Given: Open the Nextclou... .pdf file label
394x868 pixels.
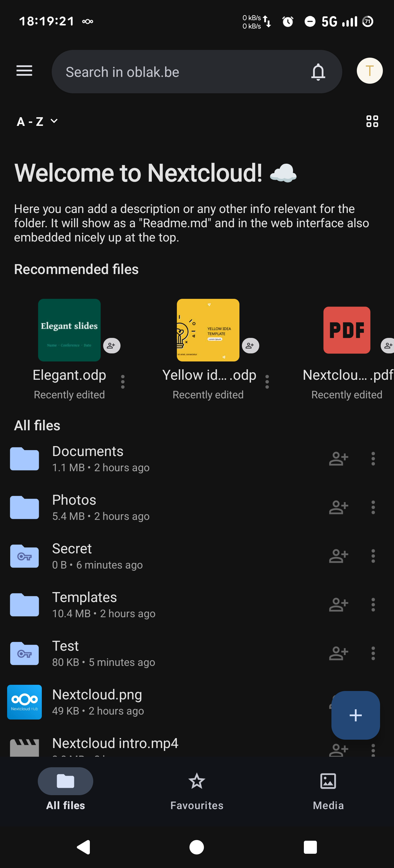Looking at the screenshot, I should (x=348, y=375).
